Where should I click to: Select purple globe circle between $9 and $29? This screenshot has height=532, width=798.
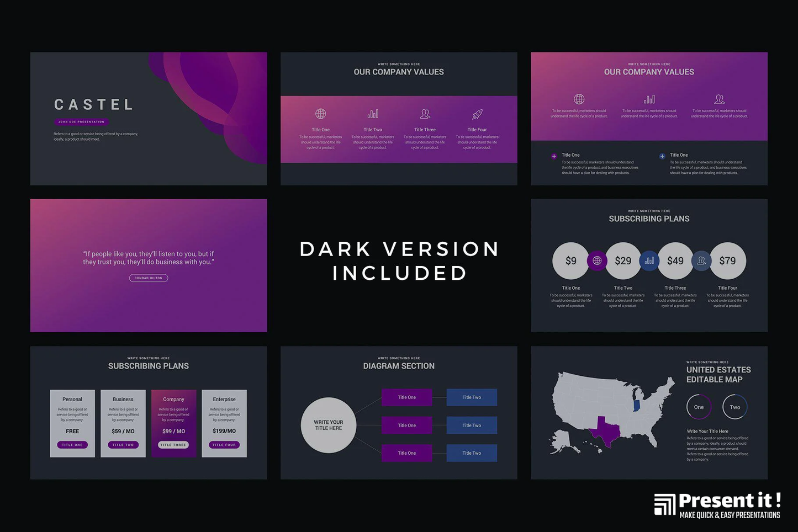coord(596,260)
